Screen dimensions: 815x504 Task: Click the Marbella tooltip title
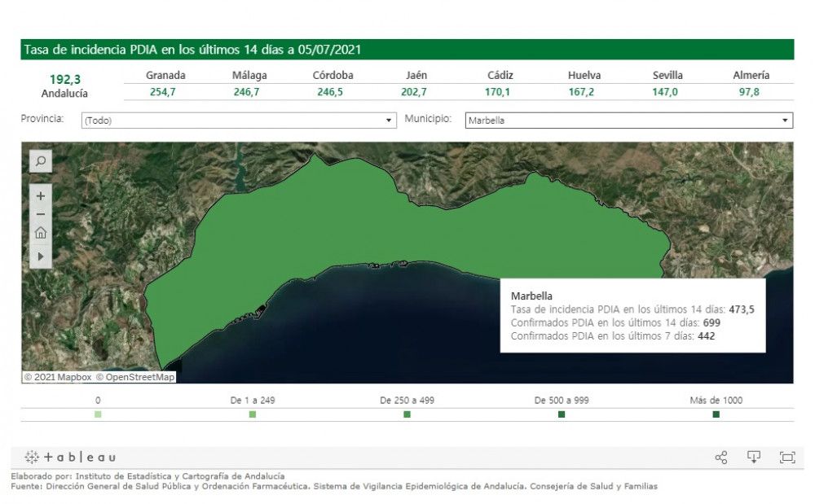(531, 296)
